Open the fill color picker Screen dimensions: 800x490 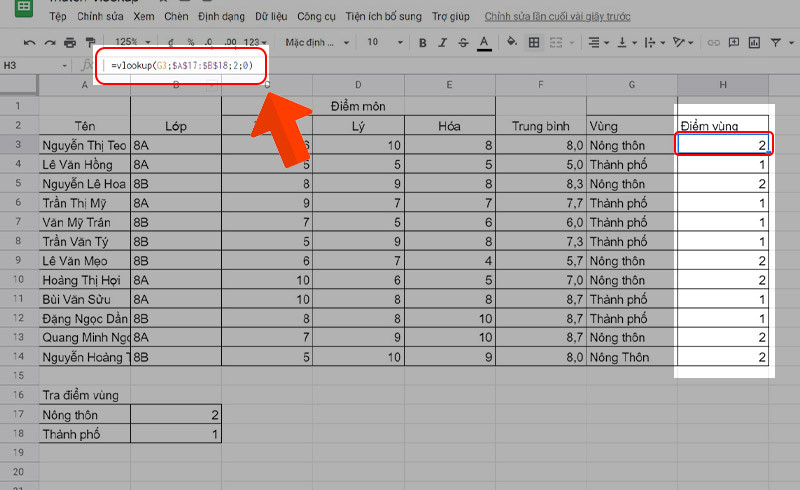[511, 42]
